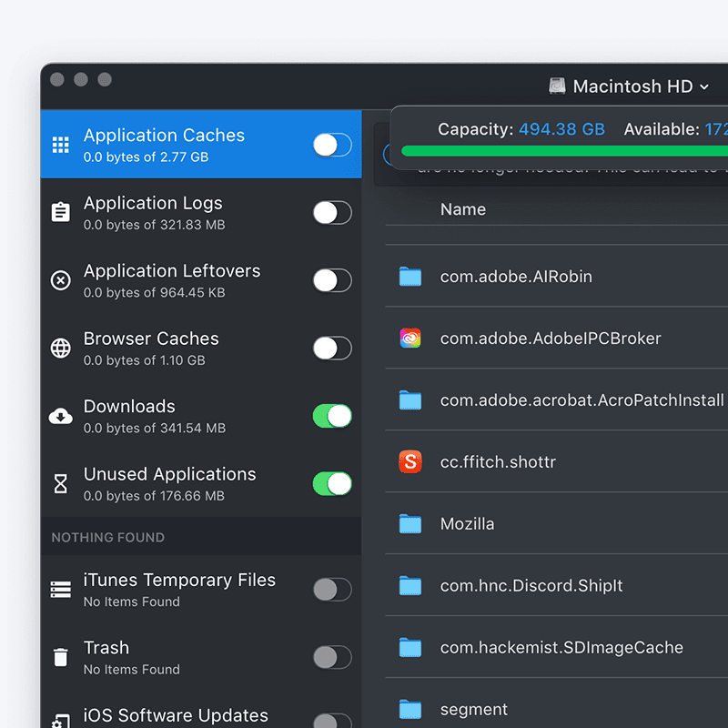Select the Mozilla cache entry
The height and width of the screenshot is (728, 728).
(x=557, y=523)
